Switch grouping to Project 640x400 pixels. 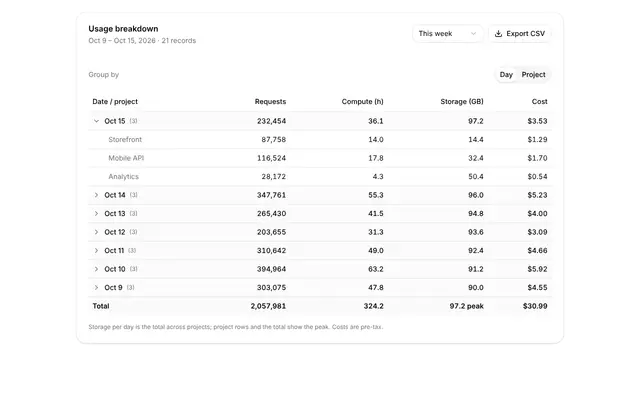click(533, 75)
